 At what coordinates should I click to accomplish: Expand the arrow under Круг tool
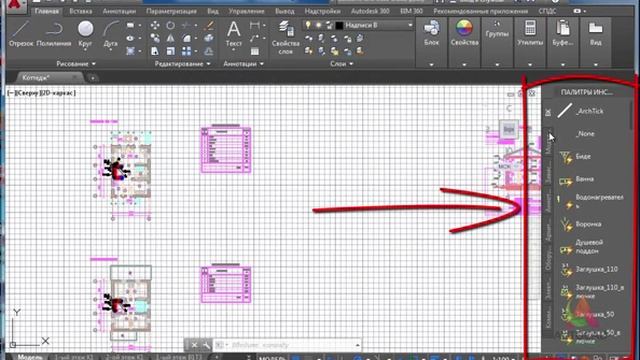(85, 50)
